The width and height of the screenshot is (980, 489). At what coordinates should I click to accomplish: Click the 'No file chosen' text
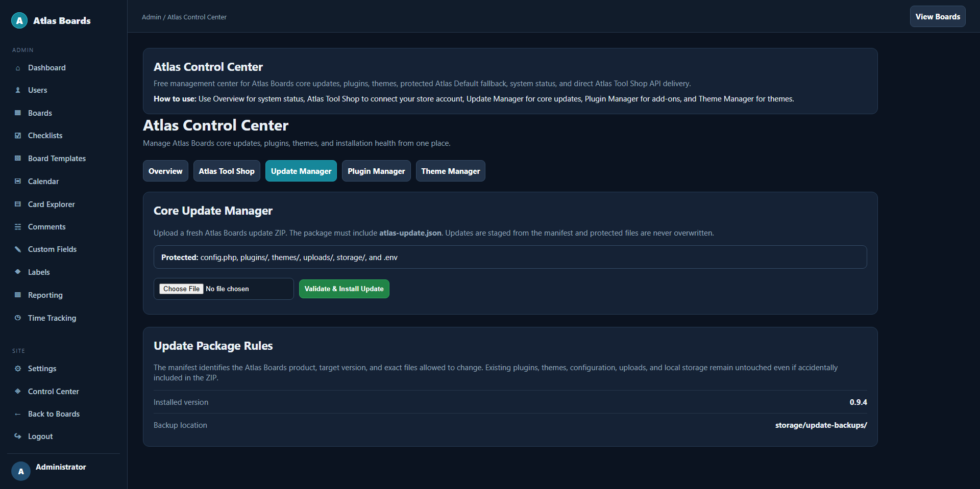227,289
